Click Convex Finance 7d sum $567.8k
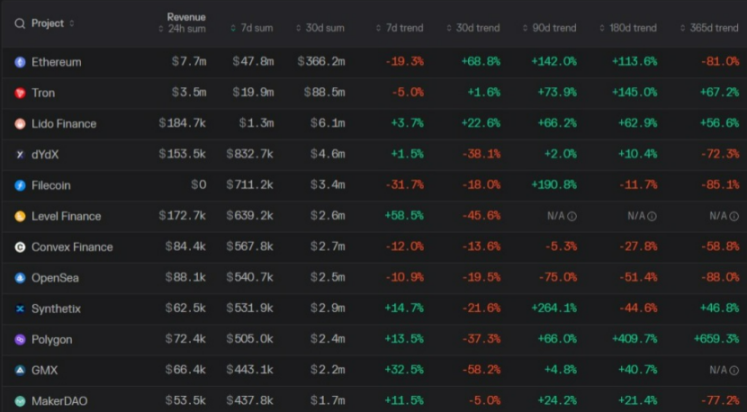747x412 pixels. point(250,247)
